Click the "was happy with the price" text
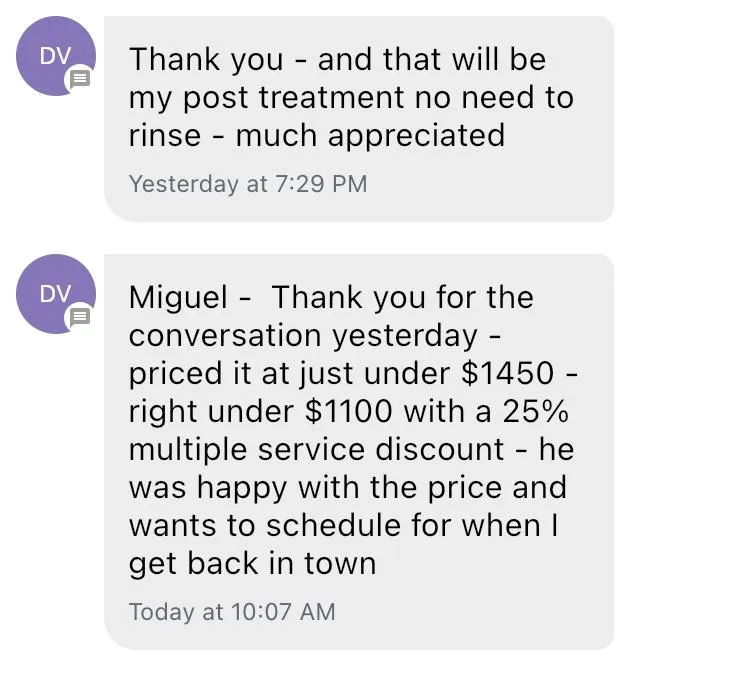The image size is (750, 674). (x=316, y=488)
